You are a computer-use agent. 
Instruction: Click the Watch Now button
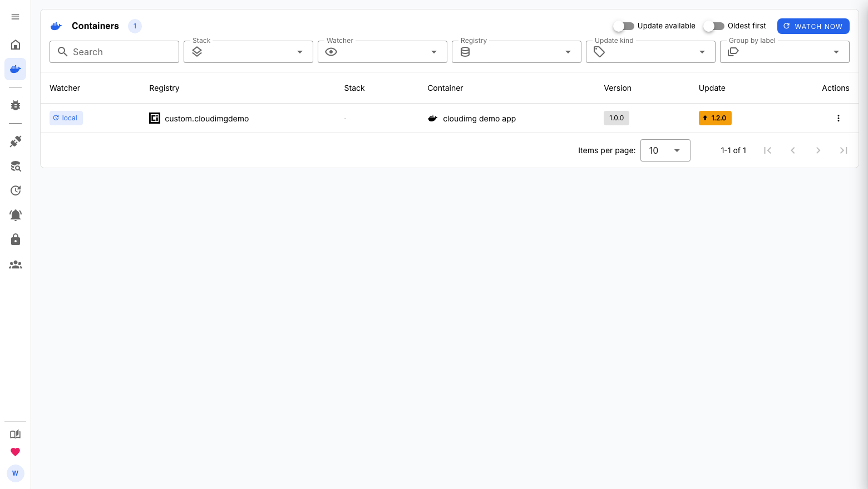813,26
